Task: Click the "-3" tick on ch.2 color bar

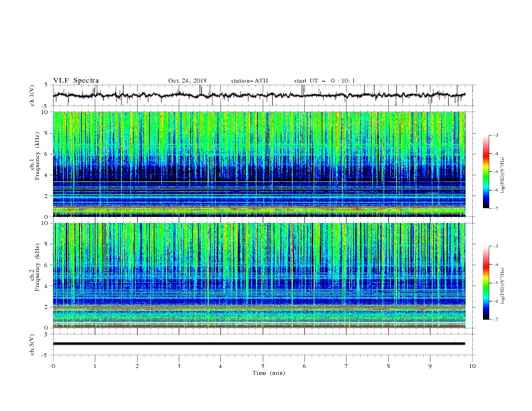Action: (x=495, y=246)
